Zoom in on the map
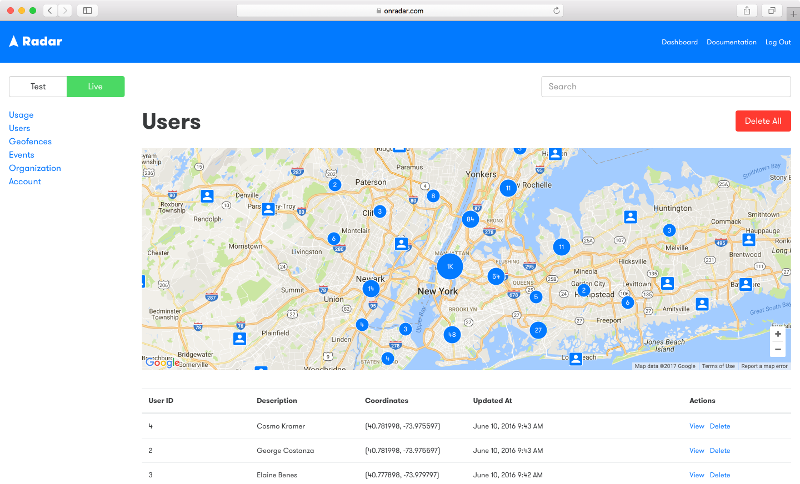 (778, 334)
